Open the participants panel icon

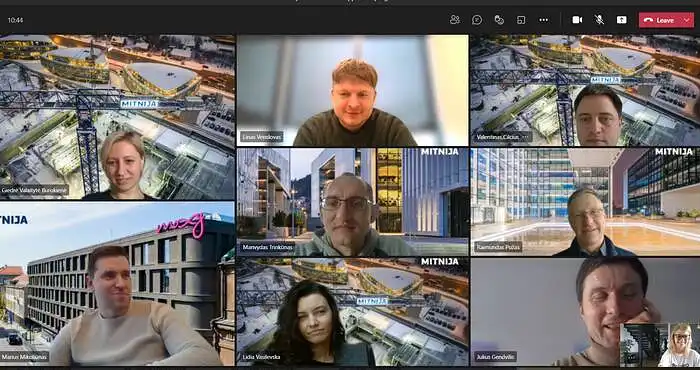click(455, 20)
